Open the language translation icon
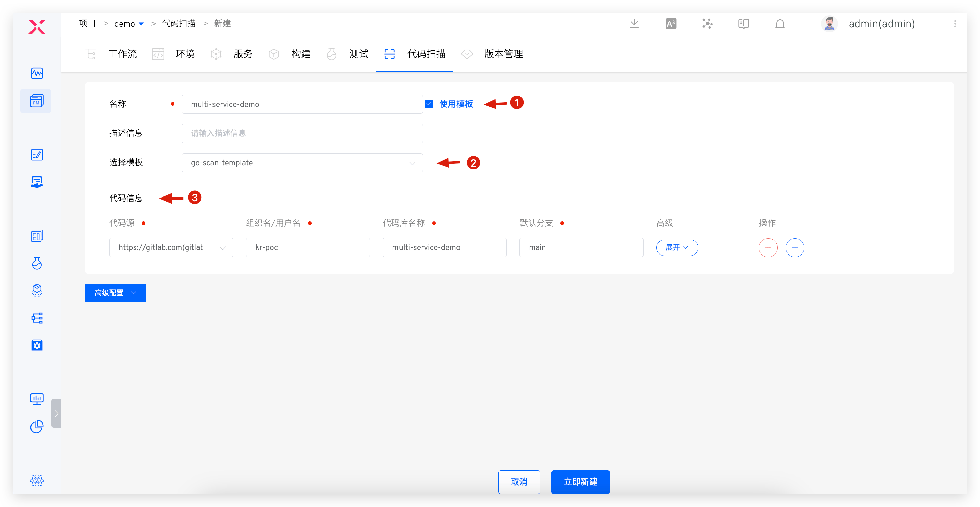The height and width of the screenshot is (507, 980). pos(671,23)
